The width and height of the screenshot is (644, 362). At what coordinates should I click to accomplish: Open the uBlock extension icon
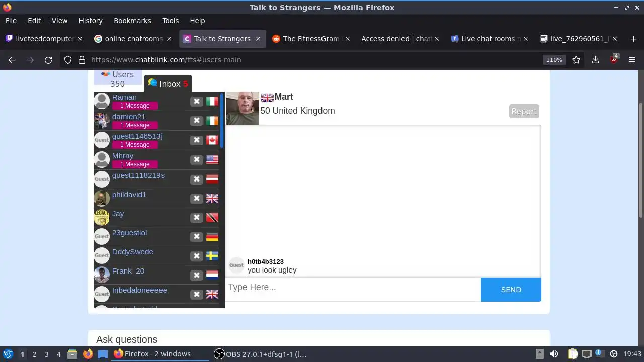coord(614,59)
